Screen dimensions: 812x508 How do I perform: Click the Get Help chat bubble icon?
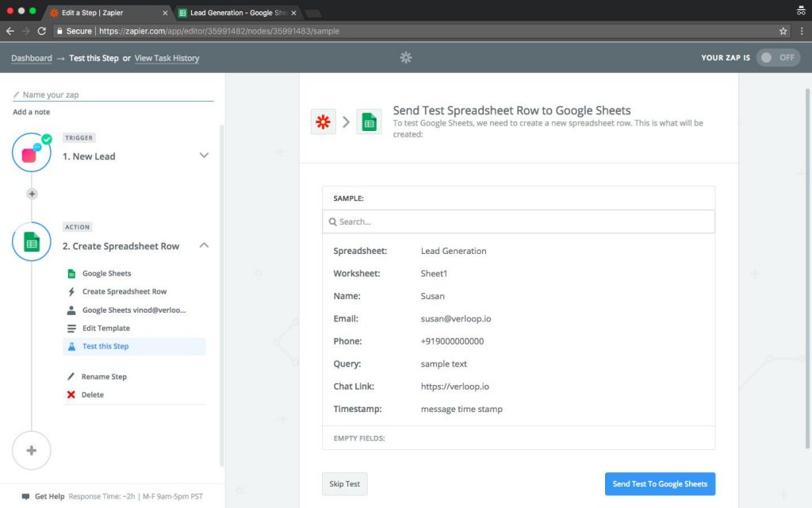(25, 497)
